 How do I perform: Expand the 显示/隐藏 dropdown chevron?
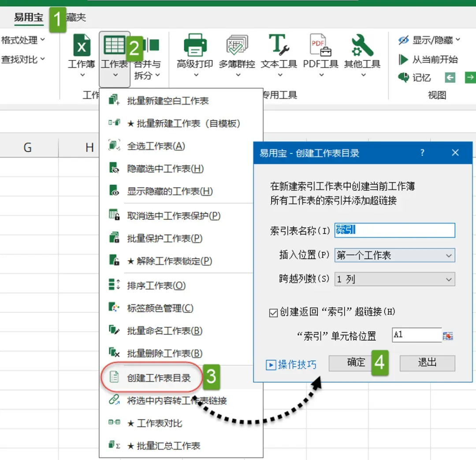(457, 40)
